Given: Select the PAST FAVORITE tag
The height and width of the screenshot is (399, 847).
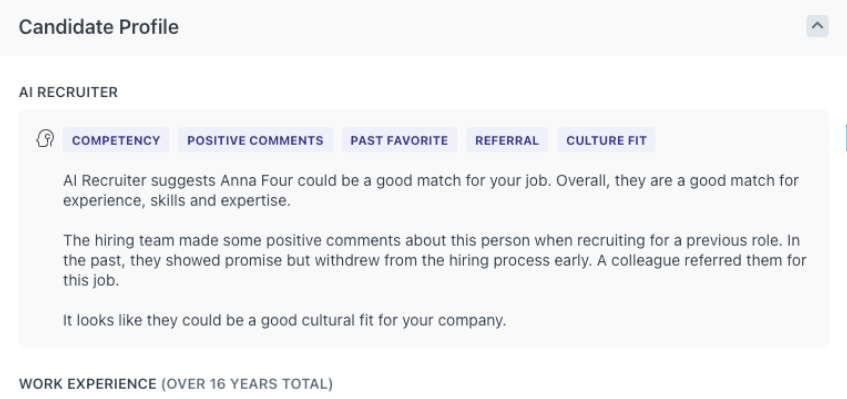Looking at the screenshot, I should click(399, 140).
